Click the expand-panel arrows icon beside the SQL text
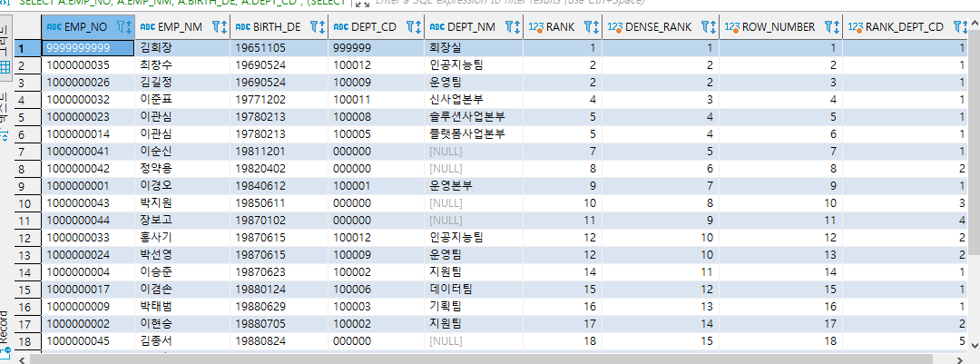Image resolution: width=980 pixels, height=364 pixels. (x=361, y=3)
